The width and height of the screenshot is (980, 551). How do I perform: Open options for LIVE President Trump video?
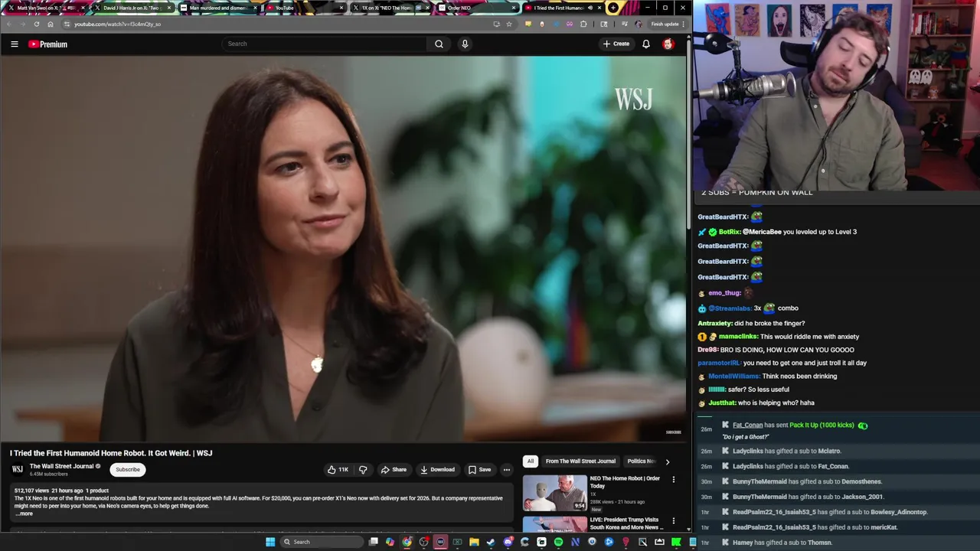click(674, 521)
